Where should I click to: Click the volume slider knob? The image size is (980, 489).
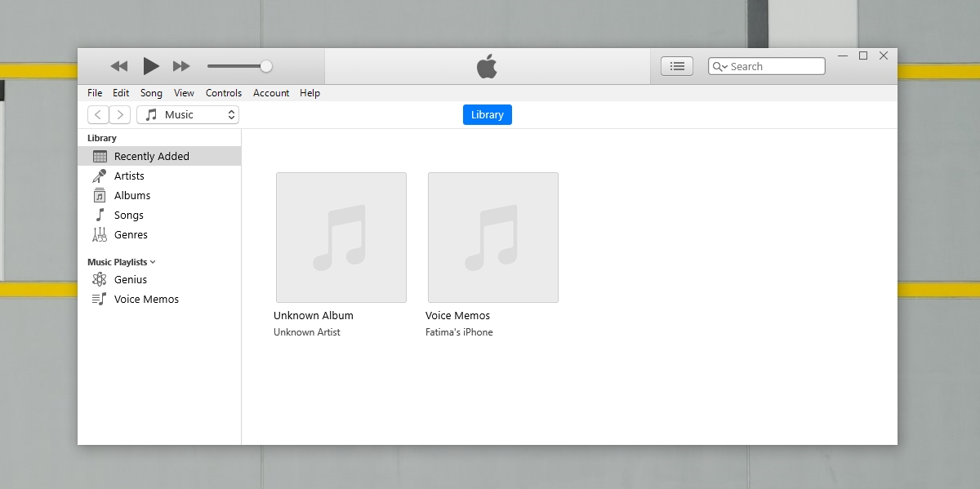point(266,66)
